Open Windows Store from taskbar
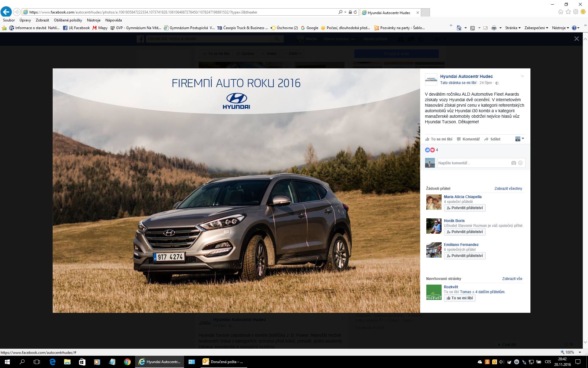588x368 pixels. [x=82, y=362]
